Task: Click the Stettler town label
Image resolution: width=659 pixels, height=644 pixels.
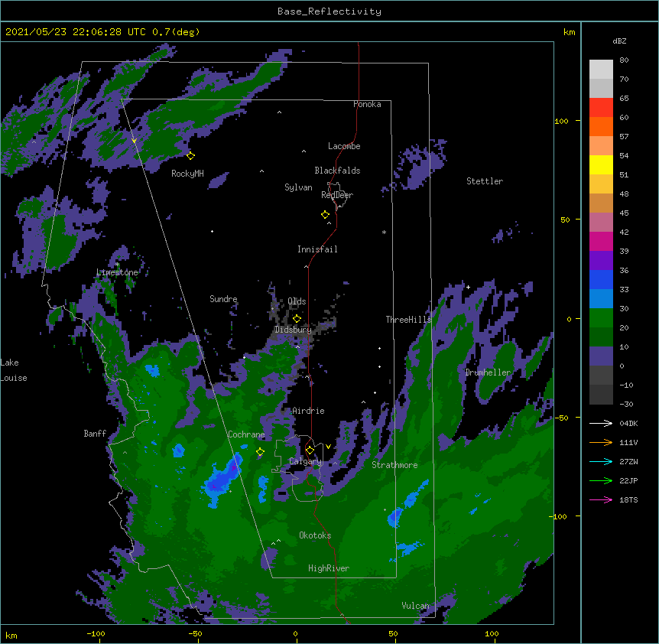Action: point(485,181)
